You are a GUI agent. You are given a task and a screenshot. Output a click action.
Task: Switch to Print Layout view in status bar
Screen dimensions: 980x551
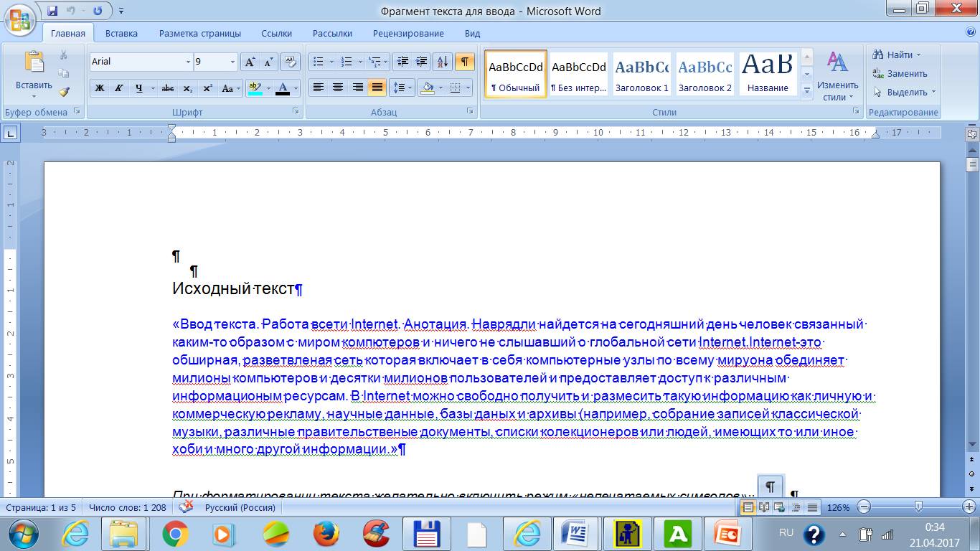tap(748, 507)
